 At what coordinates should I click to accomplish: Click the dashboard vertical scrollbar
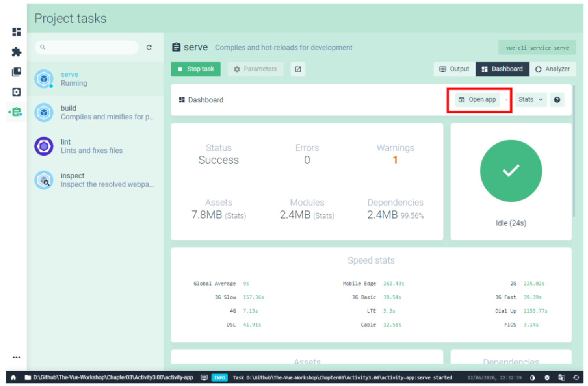click(x=574, y=151)
